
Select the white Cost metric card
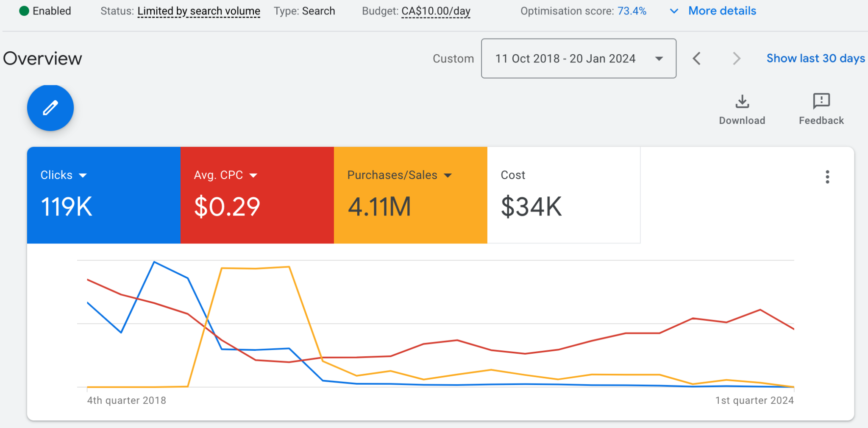(x=564, y=195)
